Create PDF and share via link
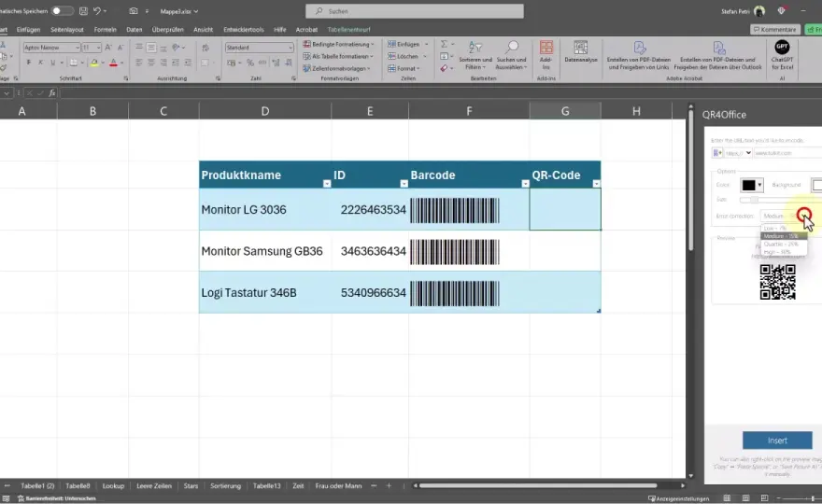822x504 pixels. (639, 56)
